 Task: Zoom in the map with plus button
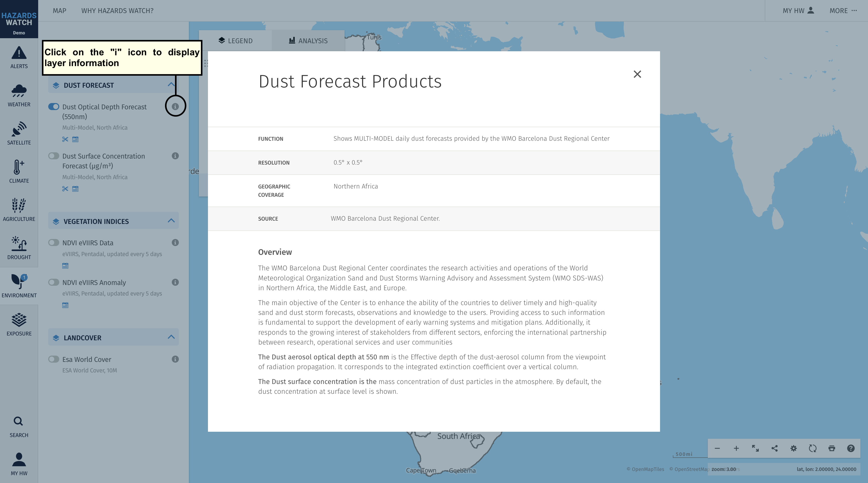click(x=736, y=448)
